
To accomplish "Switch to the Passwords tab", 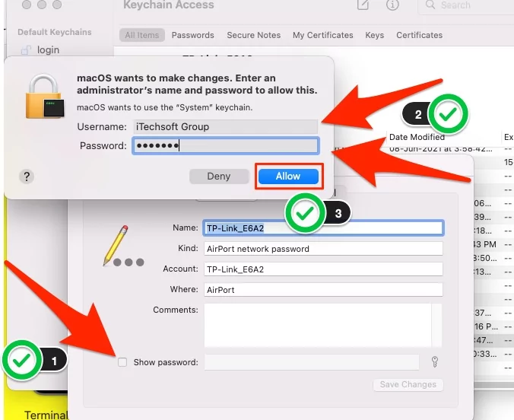I will pos(193,35).
